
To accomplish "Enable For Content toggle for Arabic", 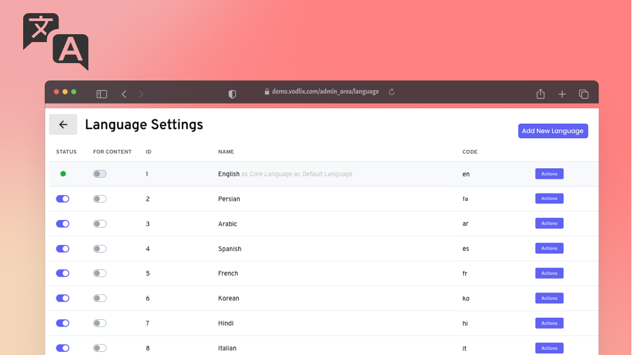I will [x=99, y=224].
